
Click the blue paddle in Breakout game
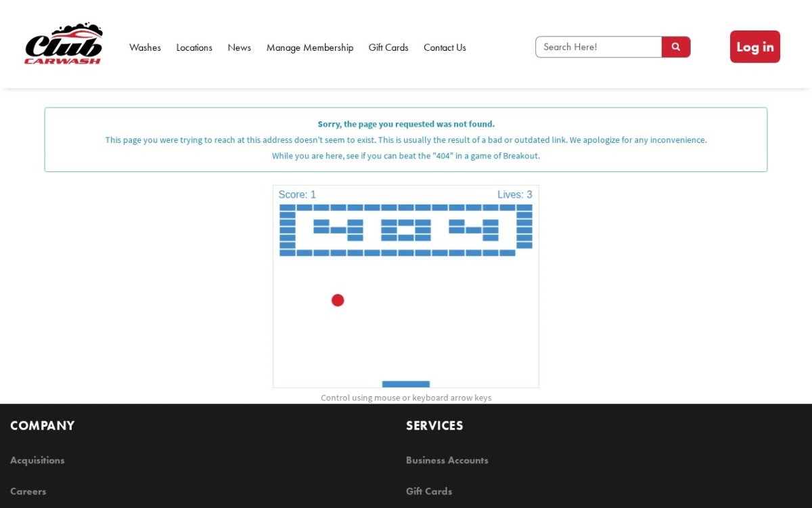406,384
